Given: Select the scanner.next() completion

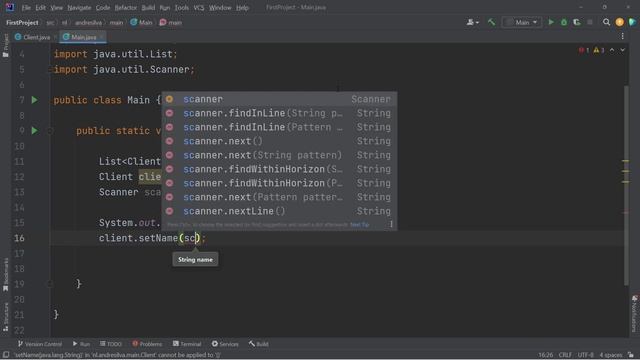Looking at the screenshot, I should point(279,141).
